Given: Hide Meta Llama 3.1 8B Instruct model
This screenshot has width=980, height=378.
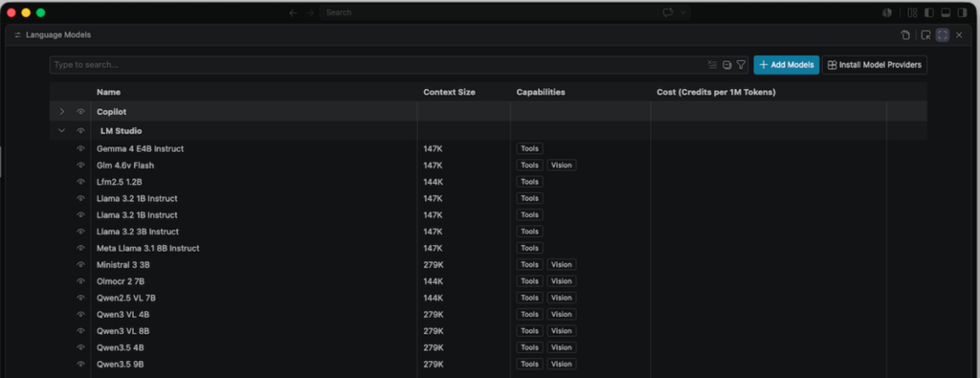Looking at the screenshot, I should coord(80,248).
